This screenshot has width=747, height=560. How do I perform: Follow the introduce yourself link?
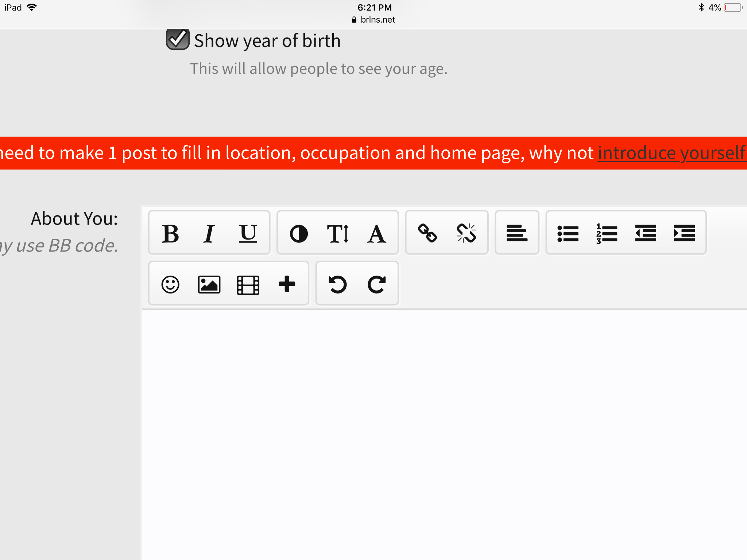(672, 153)
